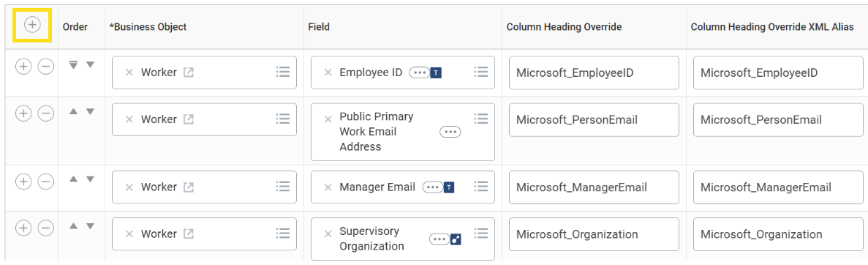Open Worker external link in Public Primary Work Email row
This screenshot has width=868, height=265.
click(x=188, y=119)
